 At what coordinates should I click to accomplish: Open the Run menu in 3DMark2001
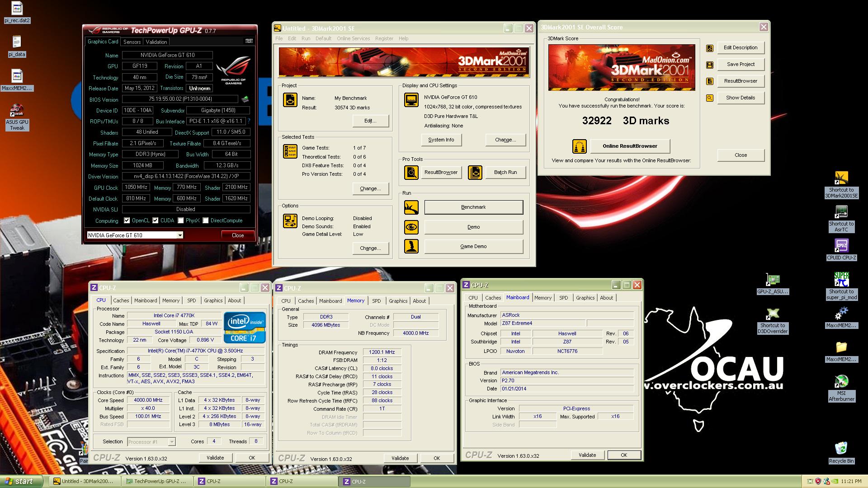(x=306, y=38)
